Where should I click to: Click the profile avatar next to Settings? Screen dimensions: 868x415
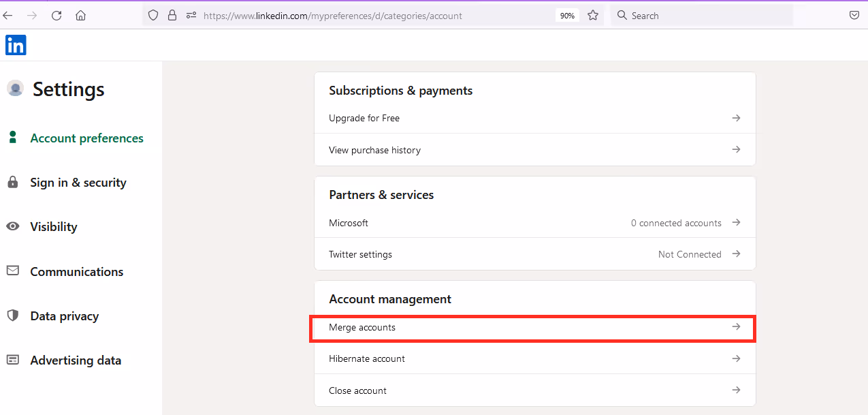pos(15,89)
